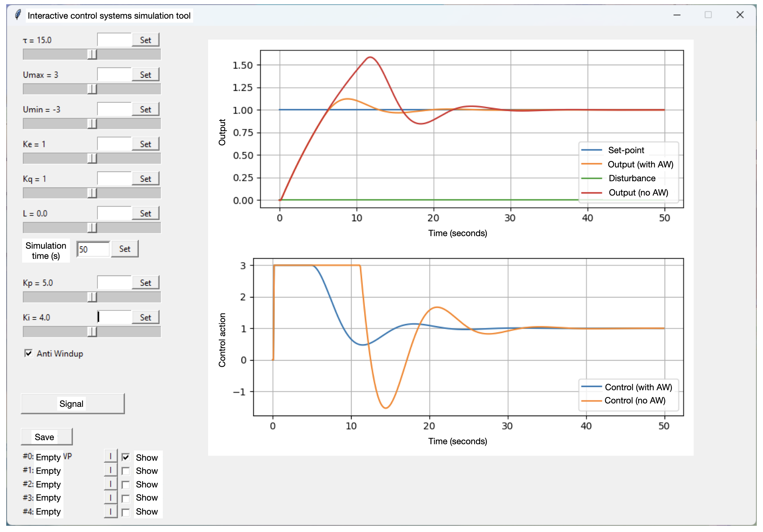Click the '#4: Empty' slot label
The width and height of the screenshot is (763, 532).
pos(42,511)
